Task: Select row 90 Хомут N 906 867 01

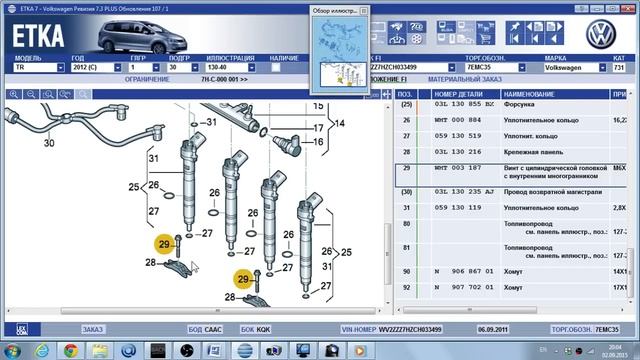Action: point(511,272)
